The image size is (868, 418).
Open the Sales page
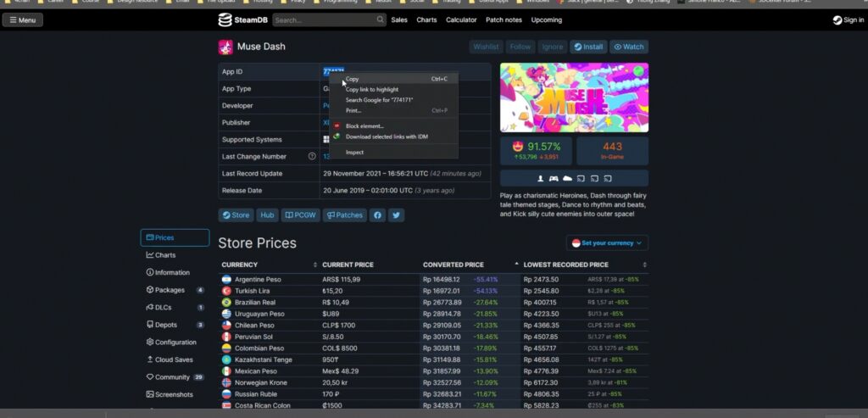pos(399,20)
